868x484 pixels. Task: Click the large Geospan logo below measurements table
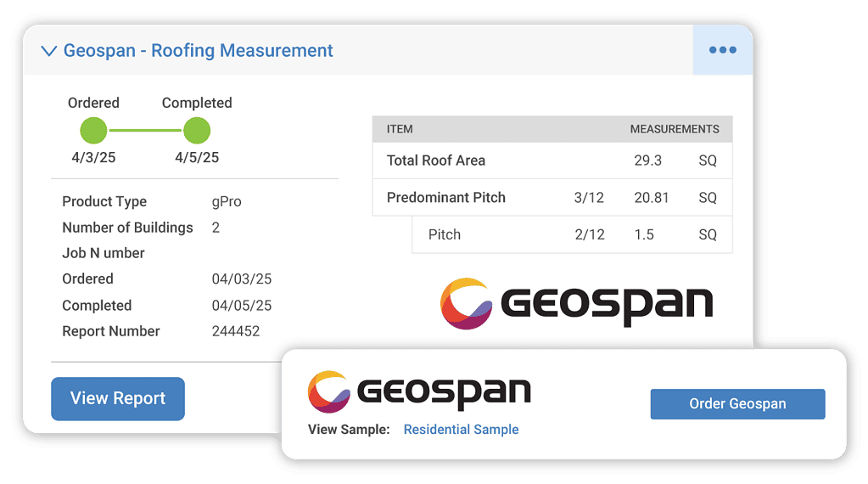(x=576, y=303)
